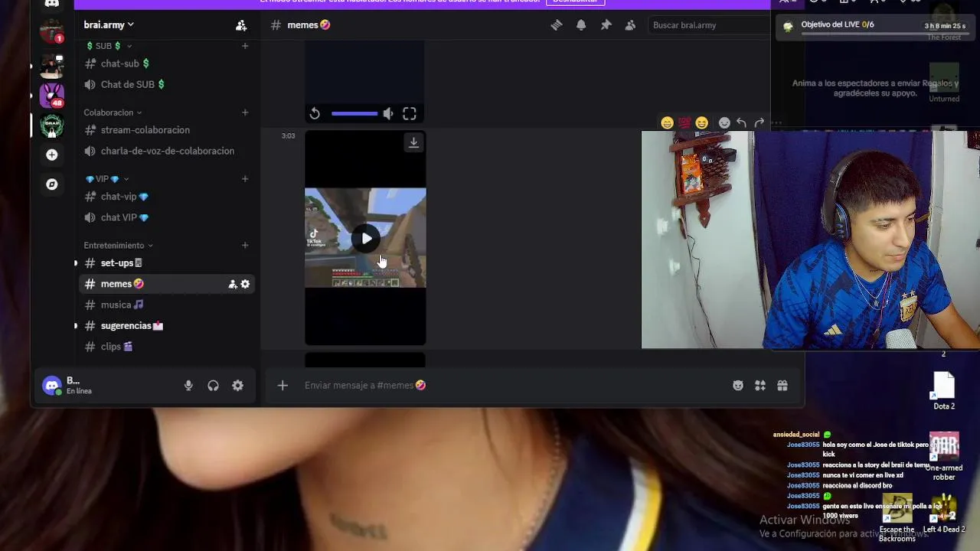Viewport: 980px width, 551px height.
Task: Open gift icon in message bar
Action: [x=782, y=386]
